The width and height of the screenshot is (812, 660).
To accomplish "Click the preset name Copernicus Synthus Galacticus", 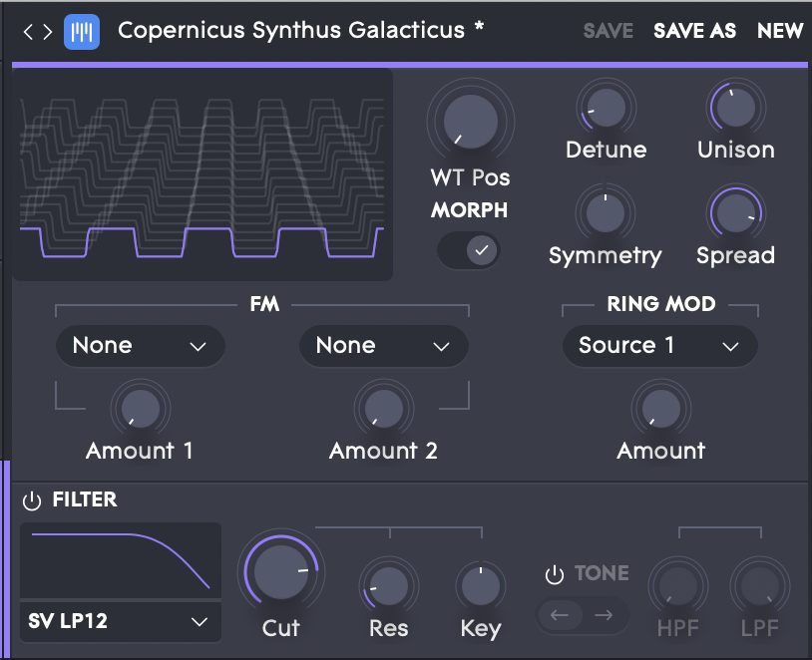I will (x=291, y=30).
